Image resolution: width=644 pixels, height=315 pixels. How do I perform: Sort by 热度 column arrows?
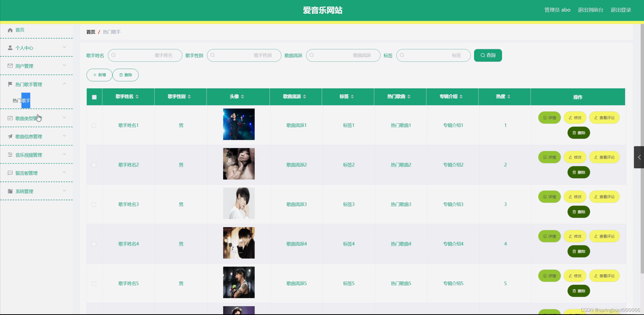click(x=509, y=97)
